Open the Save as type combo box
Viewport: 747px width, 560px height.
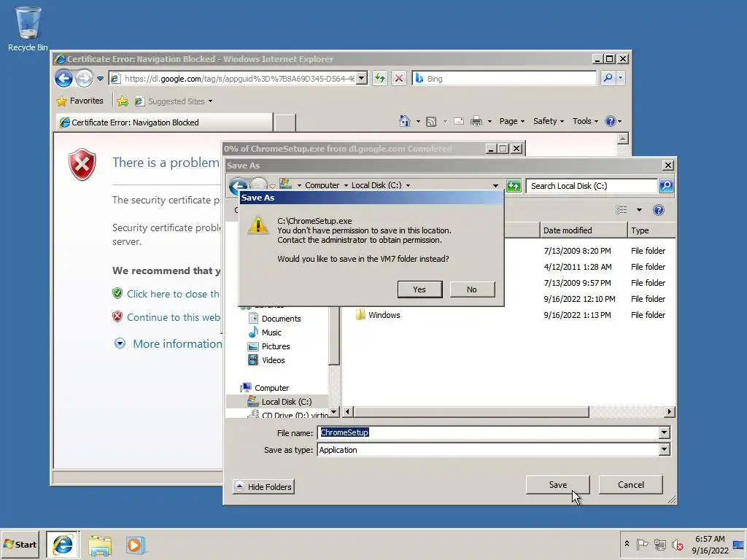point(494,449)
